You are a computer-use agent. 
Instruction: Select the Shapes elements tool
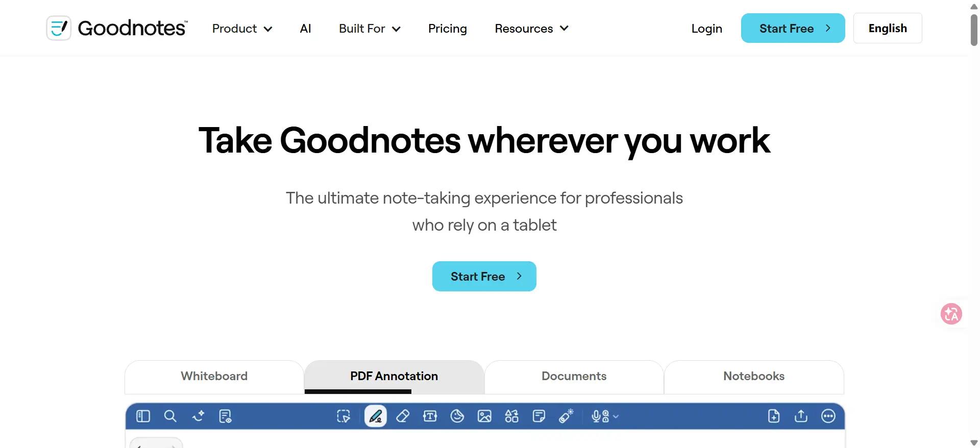point(511,416)
